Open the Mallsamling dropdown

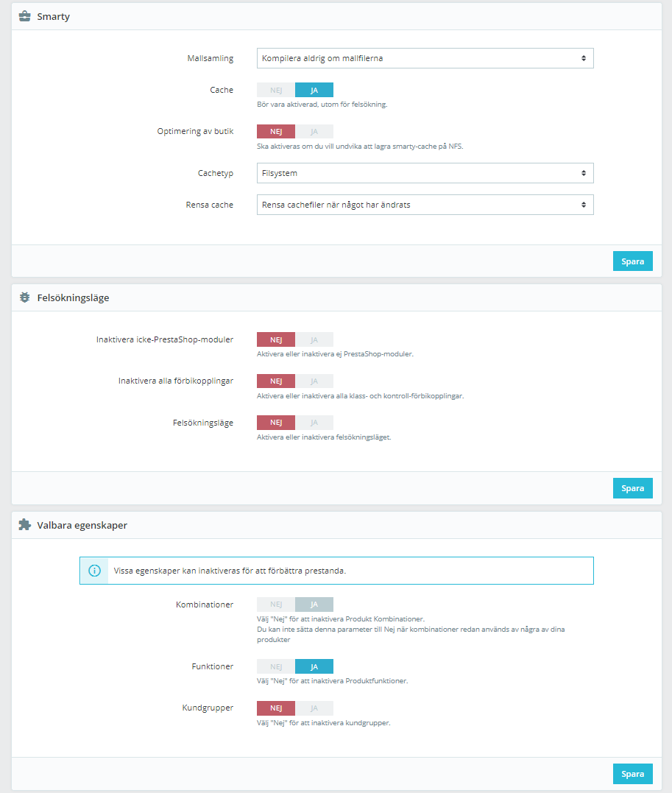425,58
